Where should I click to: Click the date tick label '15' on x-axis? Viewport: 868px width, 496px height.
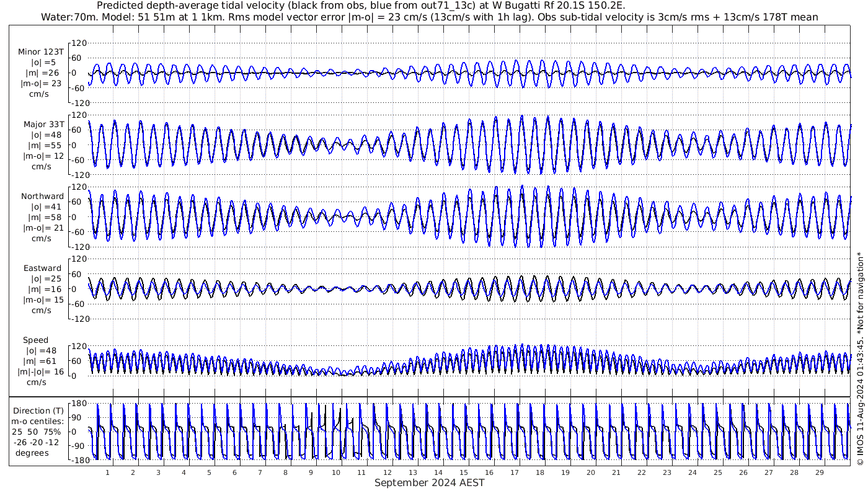point(463,472)
